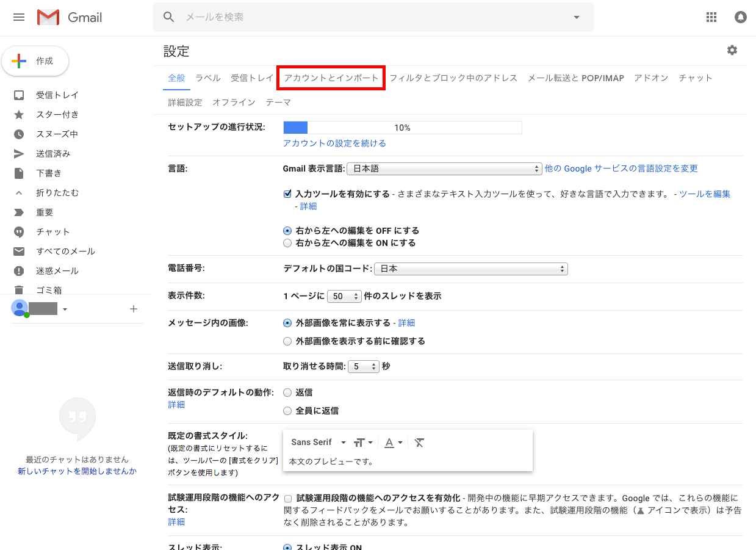Click the アカウントの設定を続ける link
Image resolution: width=756 pixels, height=550 pixels.
tap(334, 143)
